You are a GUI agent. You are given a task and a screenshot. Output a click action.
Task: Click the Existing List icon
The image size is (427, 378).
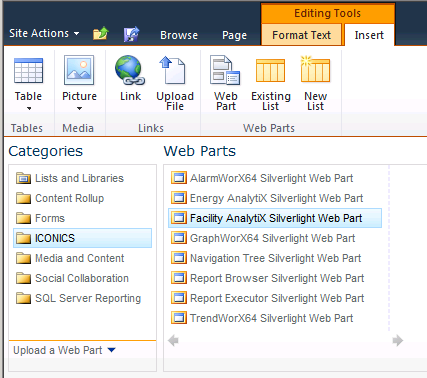270,70
